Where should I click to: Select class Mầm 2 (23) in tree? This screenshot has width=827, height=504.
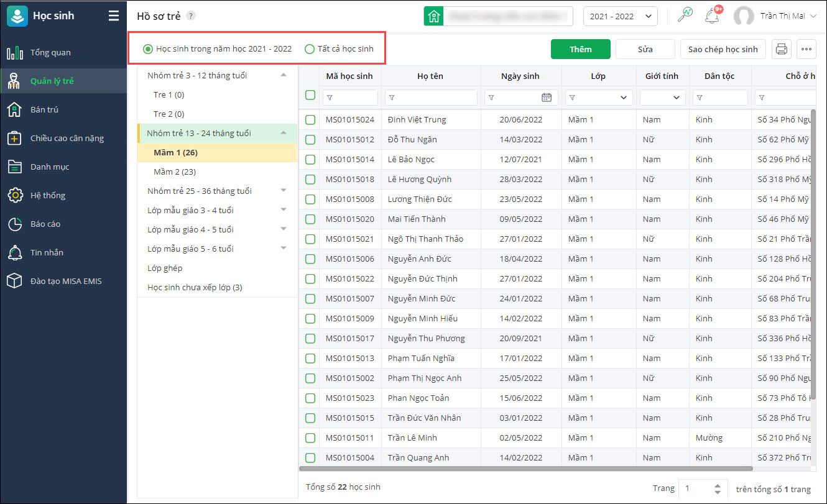pyautogui.click(x=175, y=172)
